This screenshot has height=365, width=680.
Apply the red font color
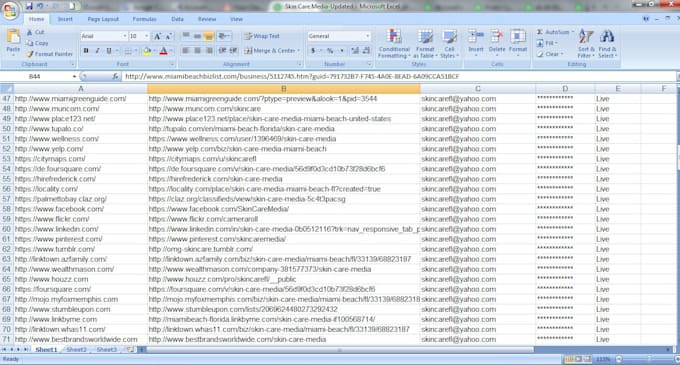(163, 51)
